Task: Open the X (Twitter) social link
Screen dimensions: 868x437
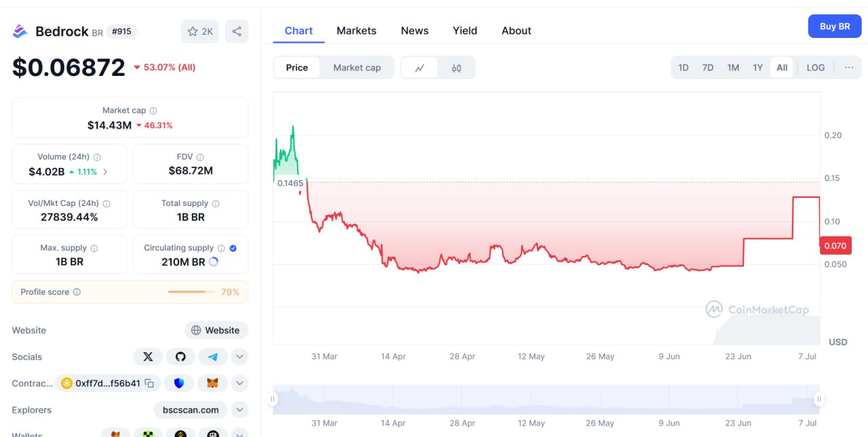Action: 148,356
